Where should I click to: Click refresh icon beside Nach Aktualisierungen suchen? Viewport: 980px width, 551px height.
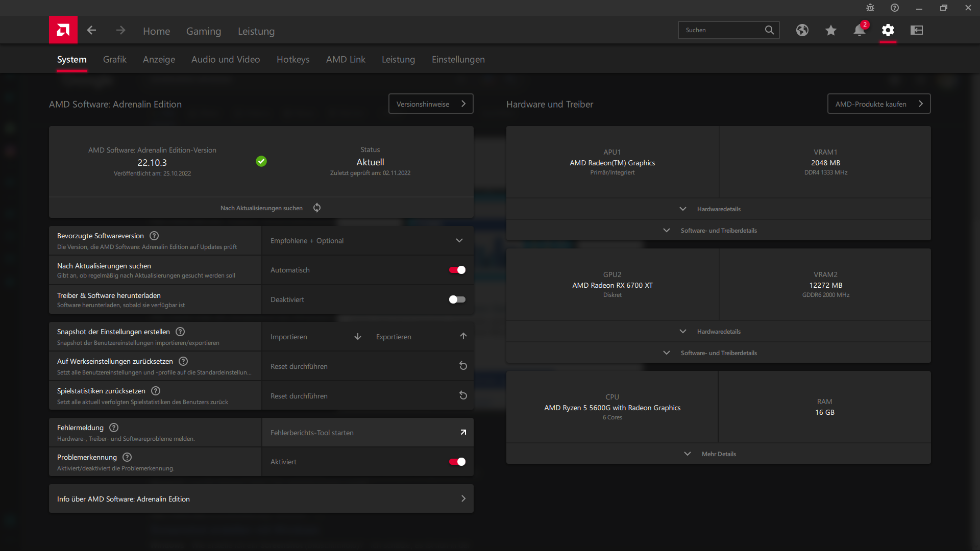(x=317, y=208)
